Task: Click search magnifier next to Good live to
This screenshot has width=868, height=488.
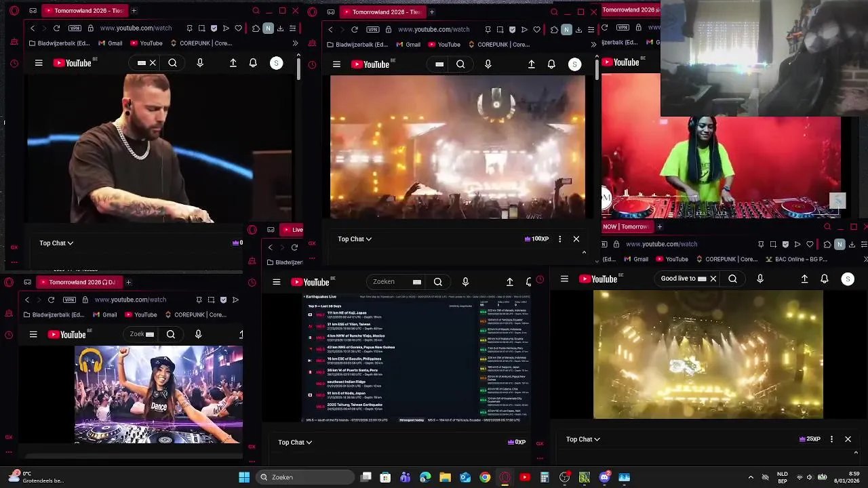Action: pos(732,279)
